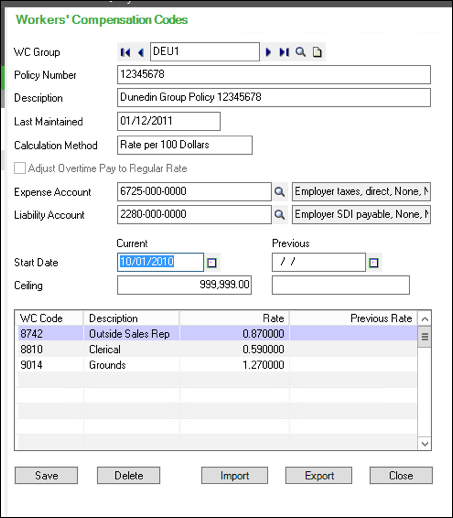Open Current Start Date calendar picker
Screen dimensions: 453x518
pos(212,263)
